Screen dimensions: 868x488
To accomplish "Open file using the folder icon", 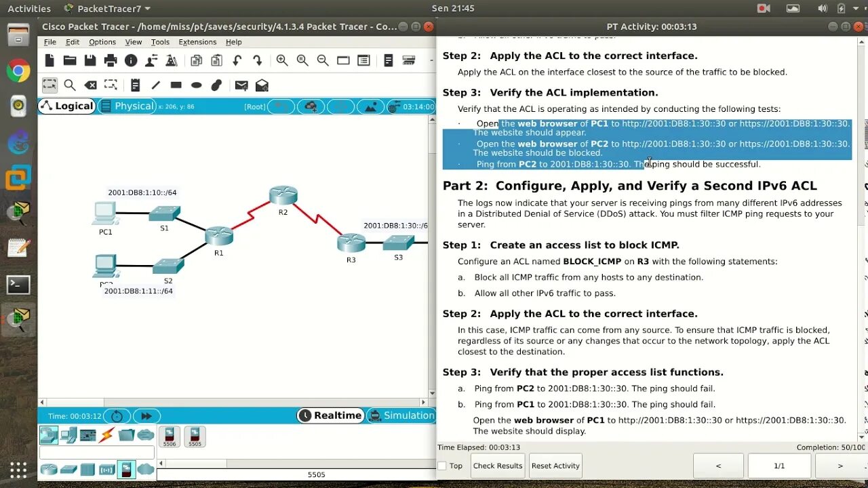I will coord(70,60).
